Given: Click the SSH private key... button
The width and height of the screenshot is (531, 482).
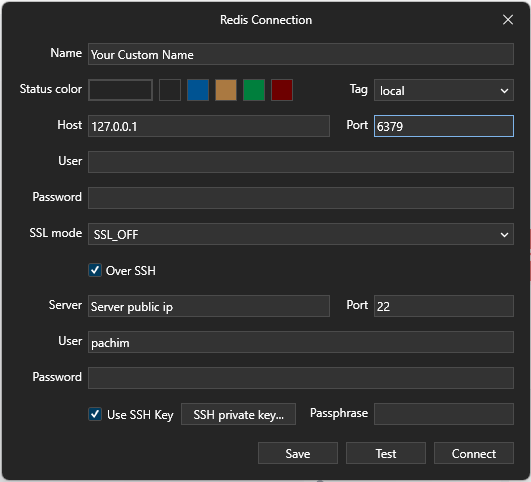Looking at the screenshot, I should [238, 414].
